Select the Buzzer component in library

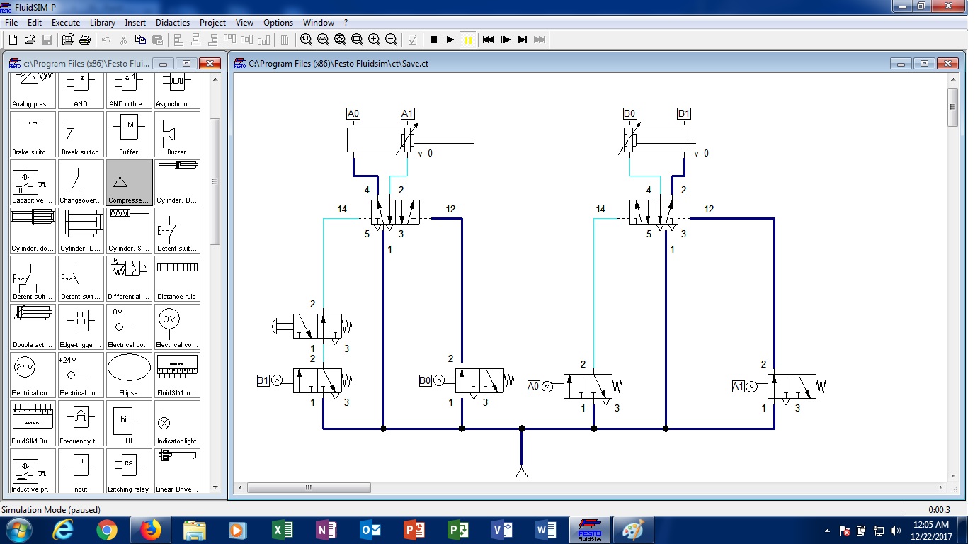point(177,134)
